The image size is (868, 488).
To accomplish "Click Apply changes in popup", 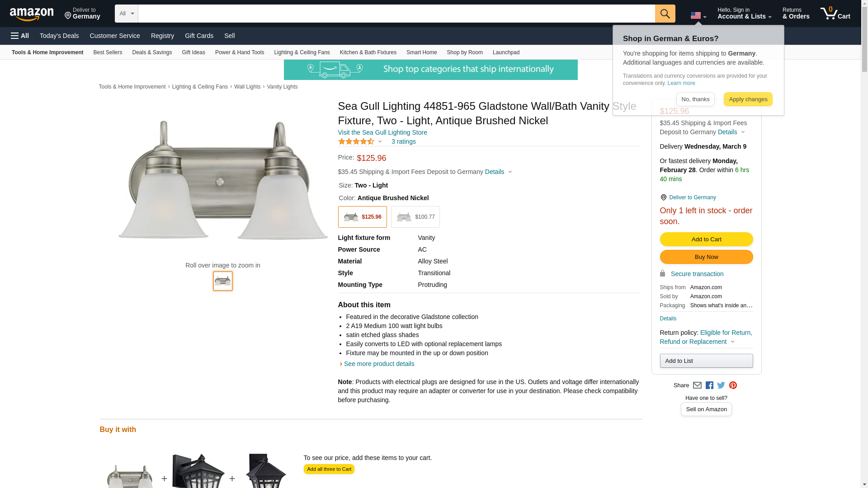I will click(748, 99).
